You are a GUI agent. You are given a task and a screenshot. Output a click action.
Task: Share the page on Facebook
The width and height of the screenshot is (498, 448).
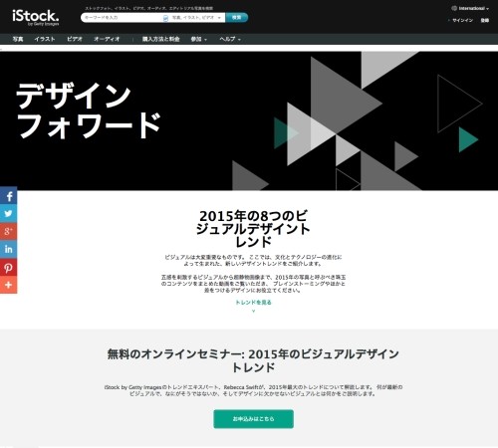8,196
